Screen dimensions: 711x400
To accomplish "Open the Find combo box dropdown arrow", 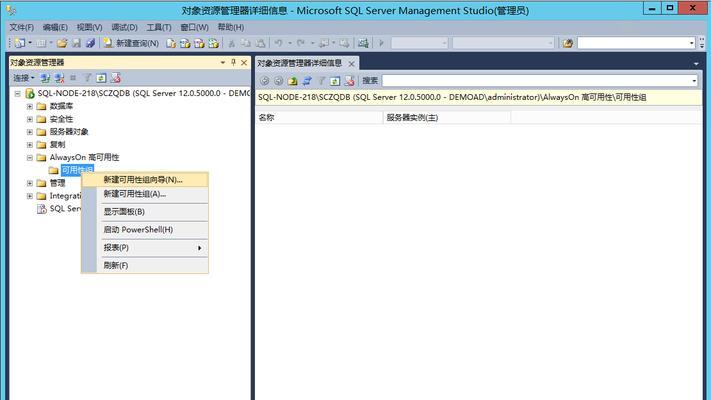I will coord(692,43).
